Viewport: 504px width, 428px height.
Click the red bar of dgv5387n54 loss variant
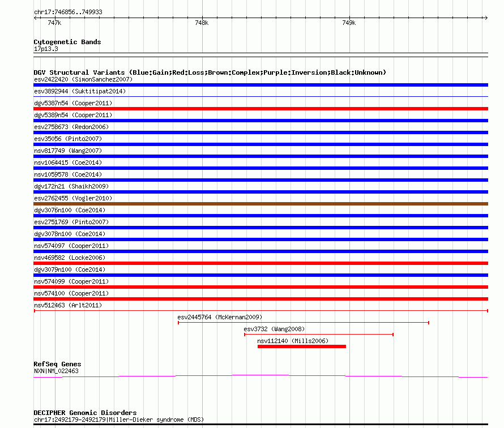click(260, 109)
